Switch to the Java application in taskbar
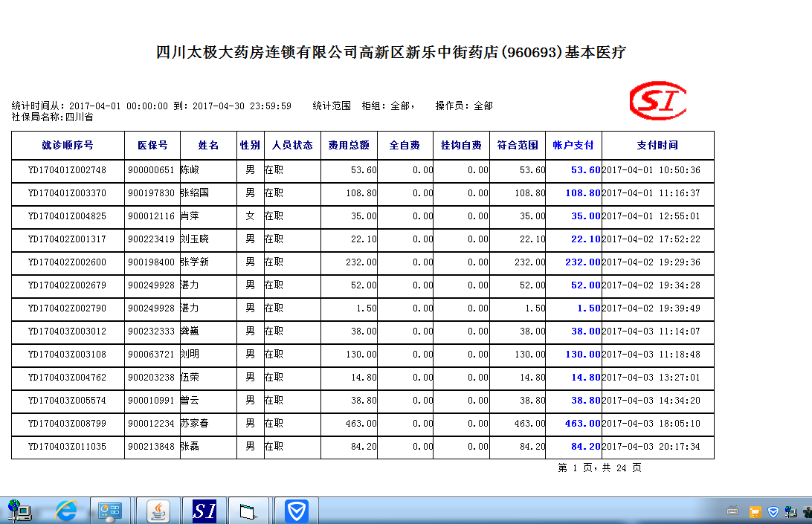 (158, 511)
